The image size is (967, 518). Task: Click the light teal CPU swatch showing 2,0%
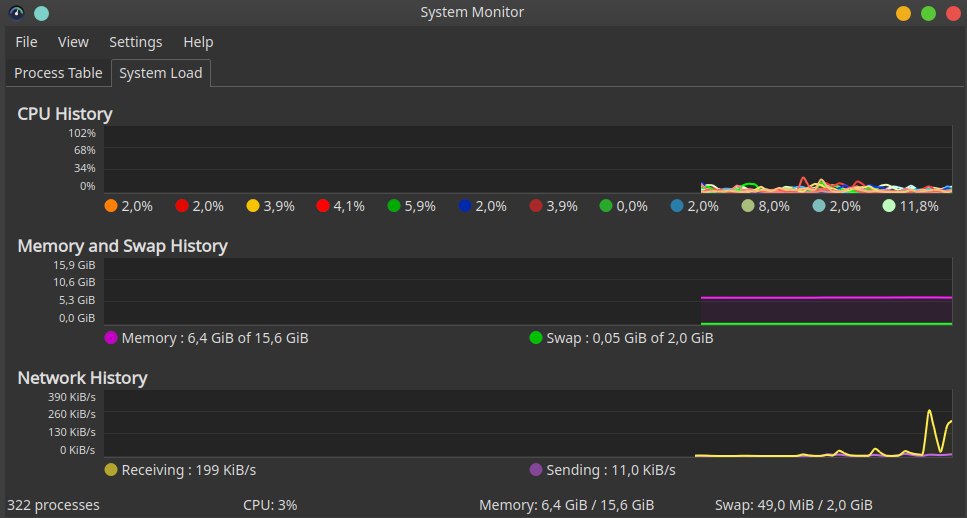[x=819, y=206]
